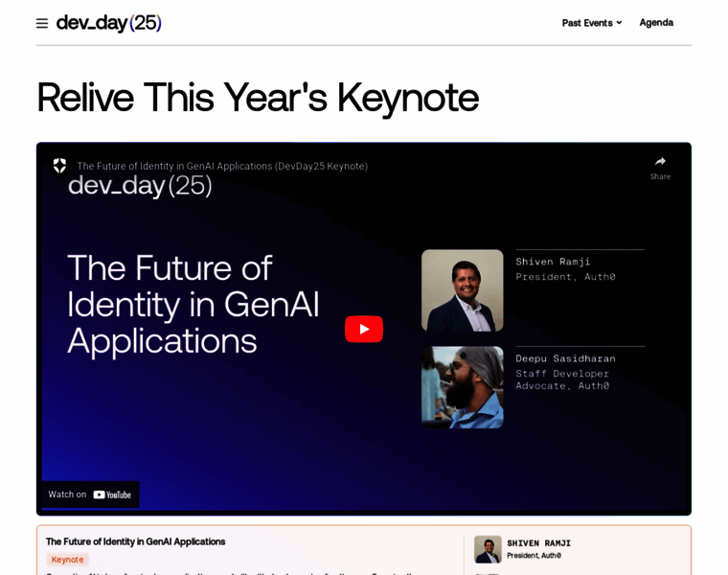Click the dev_day(25) site logo

(108, 23)
